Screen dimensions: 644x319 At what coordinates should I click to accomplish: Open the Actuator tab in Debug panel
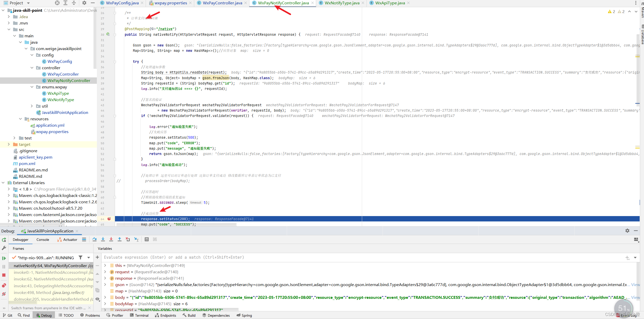coord(67,240)
